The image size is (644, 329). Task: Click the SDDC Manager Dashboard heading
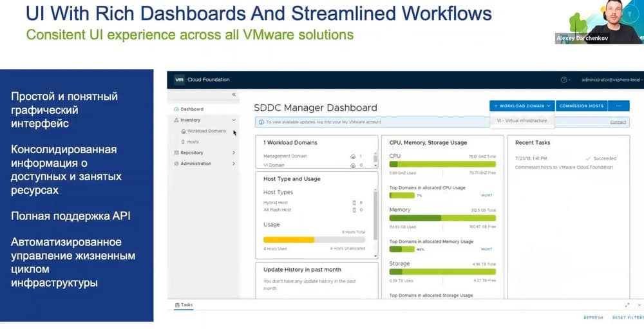coord(316,108)
